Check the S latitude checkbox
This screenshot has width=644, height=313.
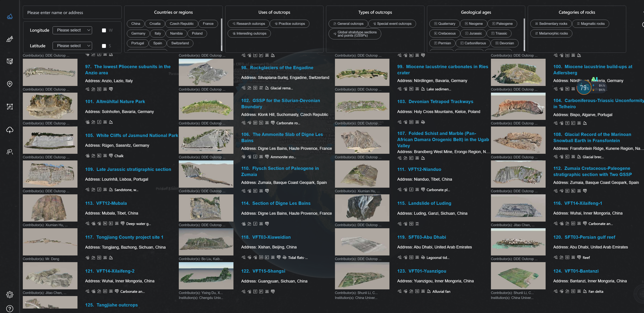(x=104, y=46)
